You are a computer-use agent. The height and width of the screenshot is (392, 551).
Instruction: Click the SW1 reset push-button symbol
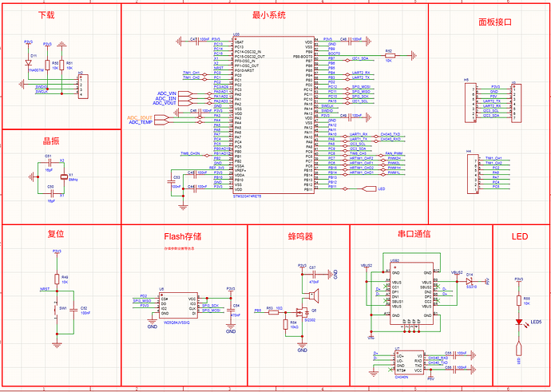56,310
